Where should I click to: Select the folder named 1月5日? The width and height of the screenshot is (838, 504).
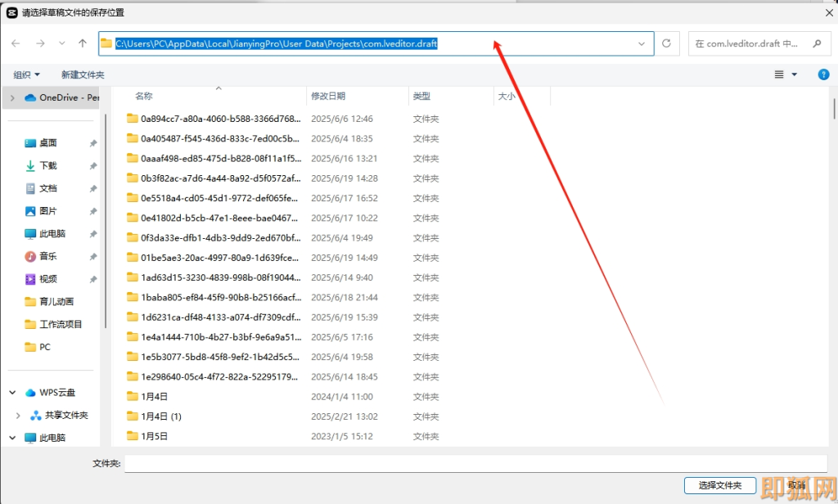[147, 436]
